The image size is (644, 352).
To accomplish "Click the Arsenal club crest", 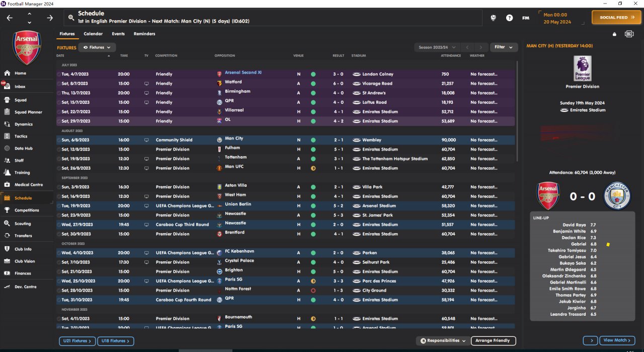I will [27, 47].
